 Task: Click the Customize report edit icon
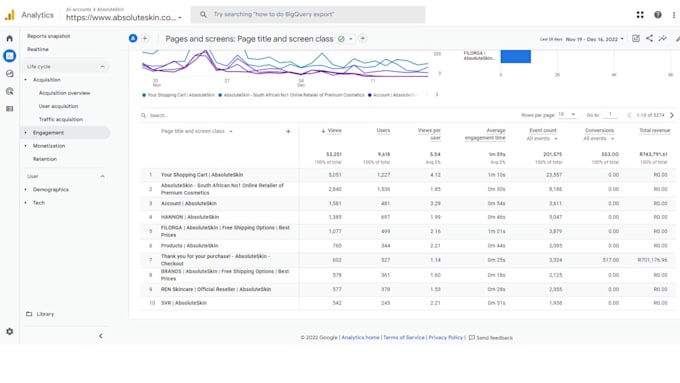tap(636, 39)
